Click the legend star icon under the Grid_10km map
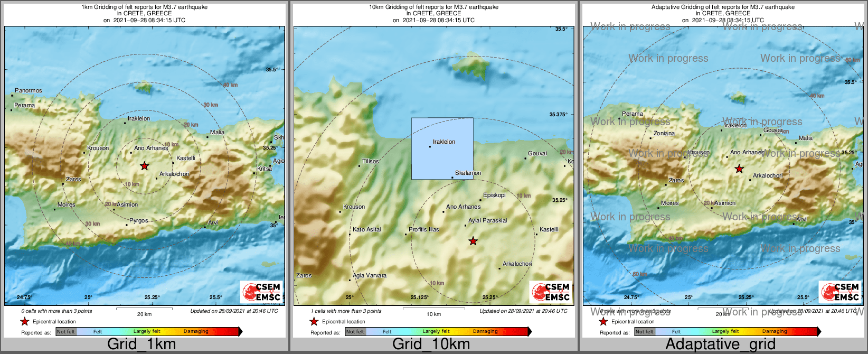The width and height of the screenshot is (868, 354). point(314,321)
